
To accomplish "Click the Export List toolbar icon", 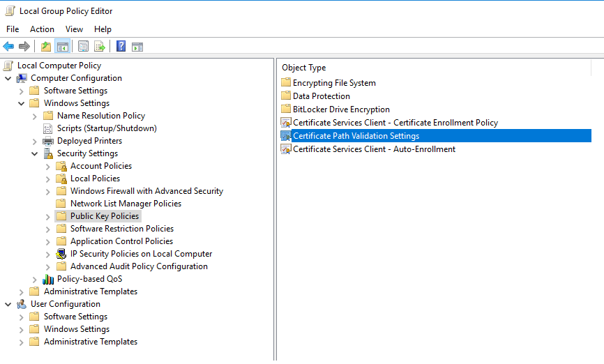I will [x=100, y=47].
